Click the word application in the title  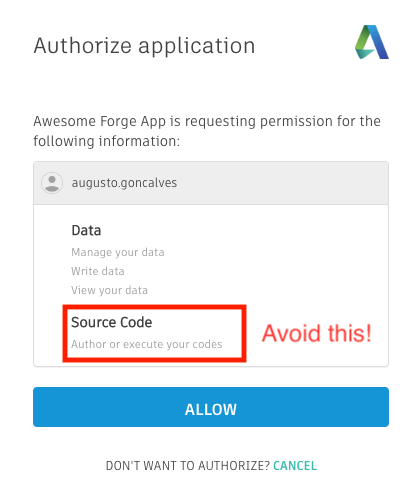click(x=197, y=46)
